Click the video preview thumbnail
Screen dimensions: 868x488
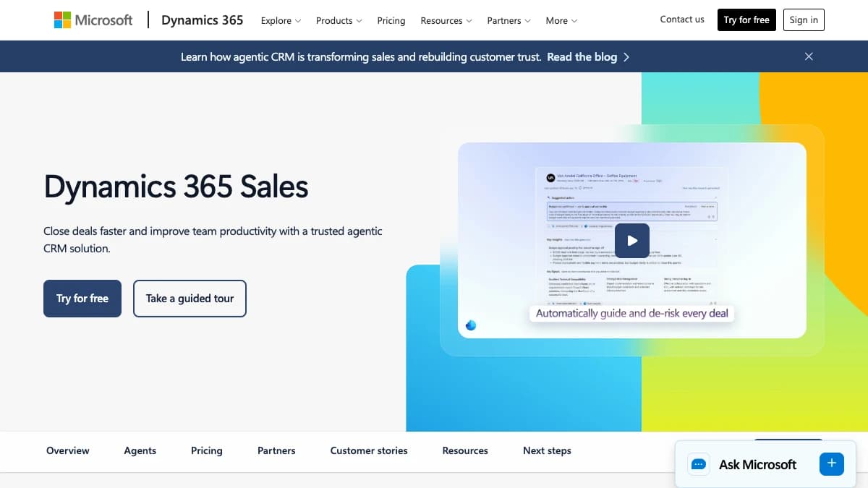(632, 240)
